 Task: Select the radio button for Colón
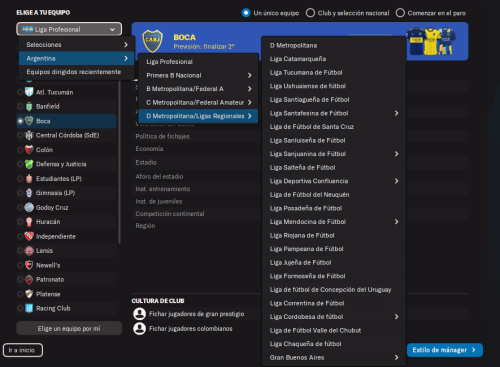tap(20, 150)
